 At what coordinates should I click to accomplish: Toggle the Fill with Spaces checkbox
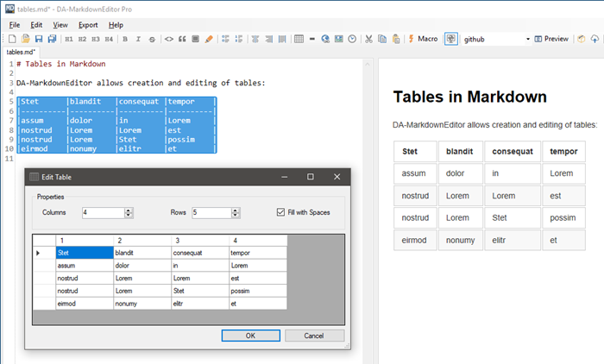pos(280,212)
